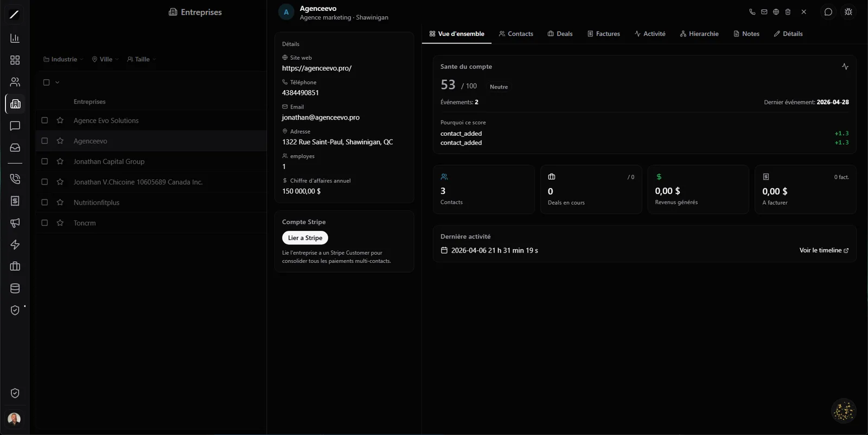The height and width of the screenshot is (435, 868).
Task: Check the Nutritionfitplus row checkbox
Action: (x=44, y=202)
